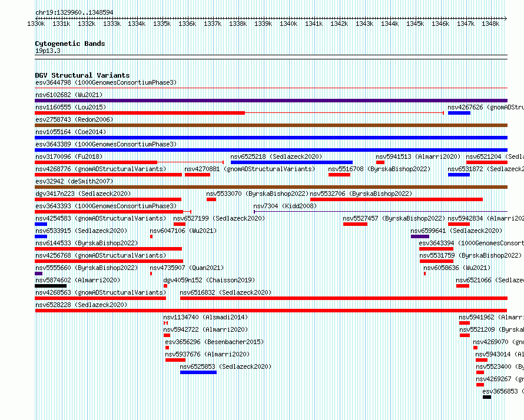524x420 pixels.
Task: Select the esv2758743 brown bar
Action: tap(271, 125)
